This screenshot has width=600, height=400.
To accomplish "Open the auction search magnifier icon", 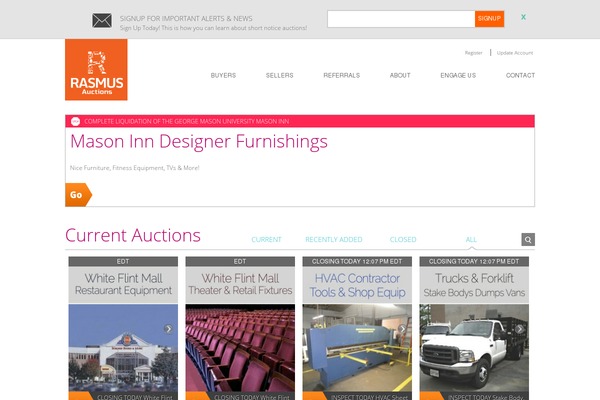I will pos(528,240).
